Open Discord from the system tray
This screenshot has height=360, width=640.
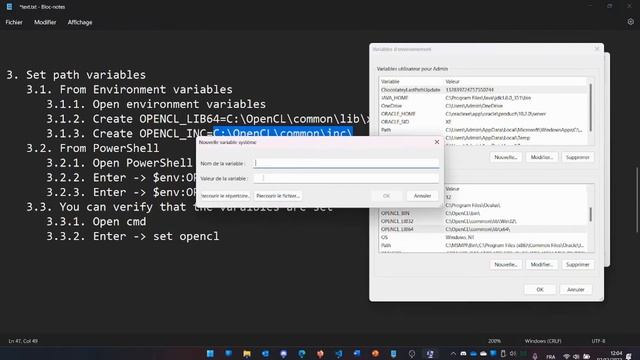point(463,354)
